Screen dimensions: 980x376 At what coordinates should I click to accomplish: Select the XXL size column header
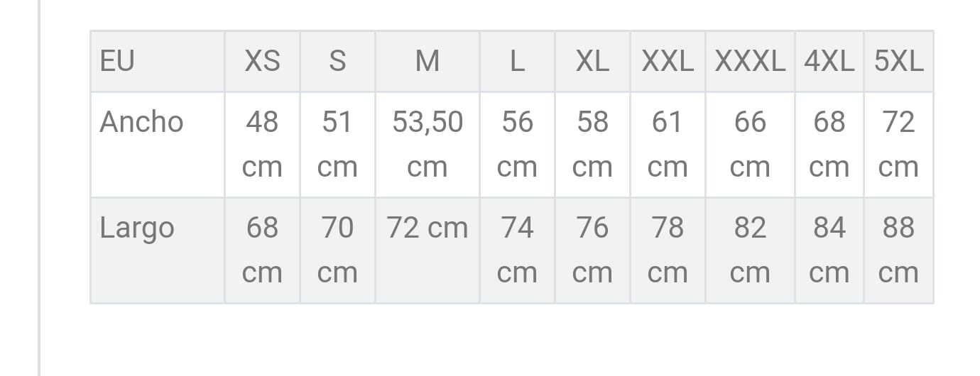tap(668, 62)
